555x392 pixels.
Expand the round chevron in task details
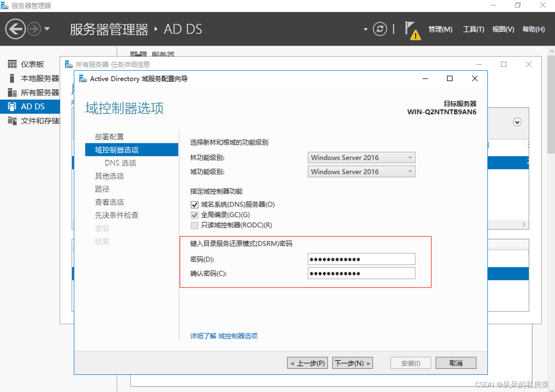click(x=517, y=122)
